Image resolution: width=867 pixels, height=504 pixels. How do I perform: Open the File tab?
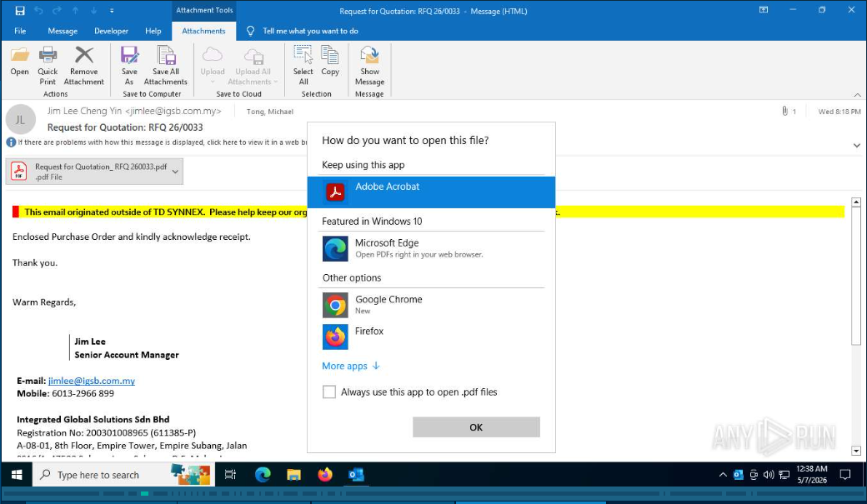coord(21,31)
